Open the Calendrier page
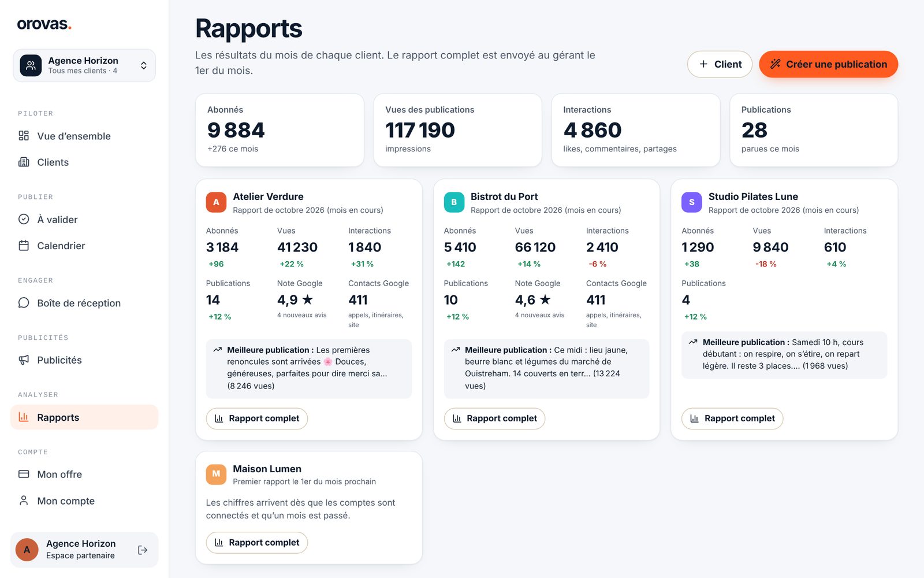Viewport: 924px width, 578px height. click(84, 246)
